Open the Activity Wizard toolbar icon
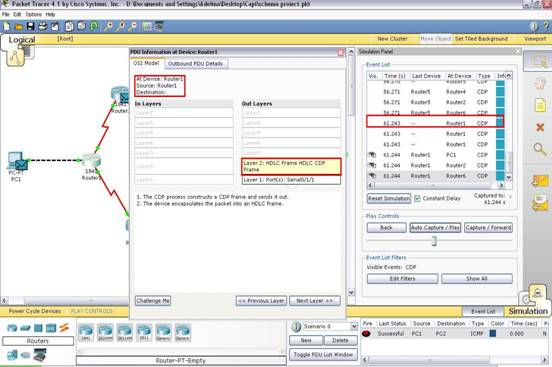 point(55,26)
